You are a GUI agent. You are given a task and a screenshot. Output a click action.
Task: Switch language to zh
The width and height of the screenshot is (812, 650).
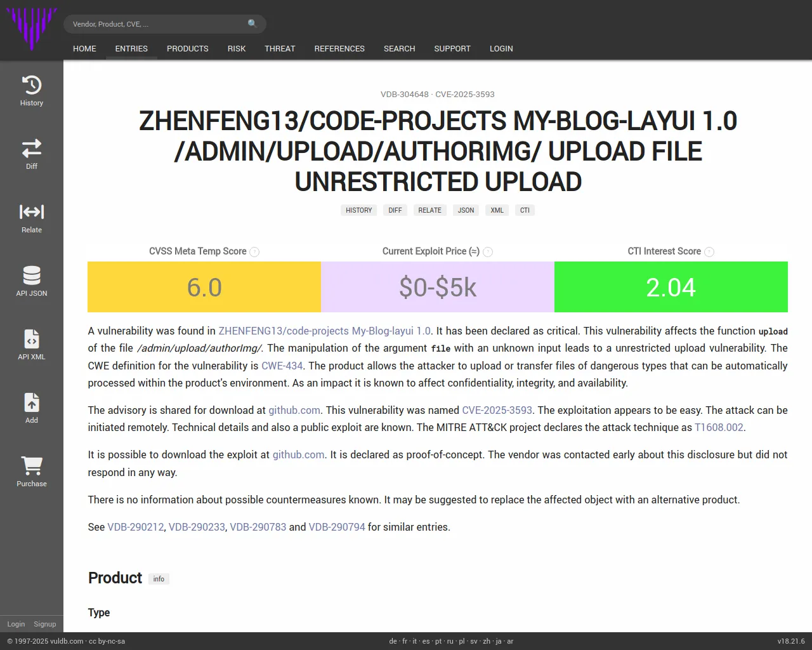point(487,641)
